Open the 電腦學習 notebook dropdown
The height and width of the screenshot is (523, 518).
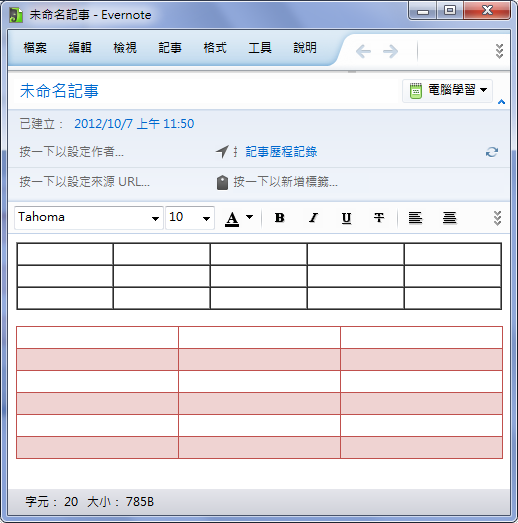tap(448, 90)
